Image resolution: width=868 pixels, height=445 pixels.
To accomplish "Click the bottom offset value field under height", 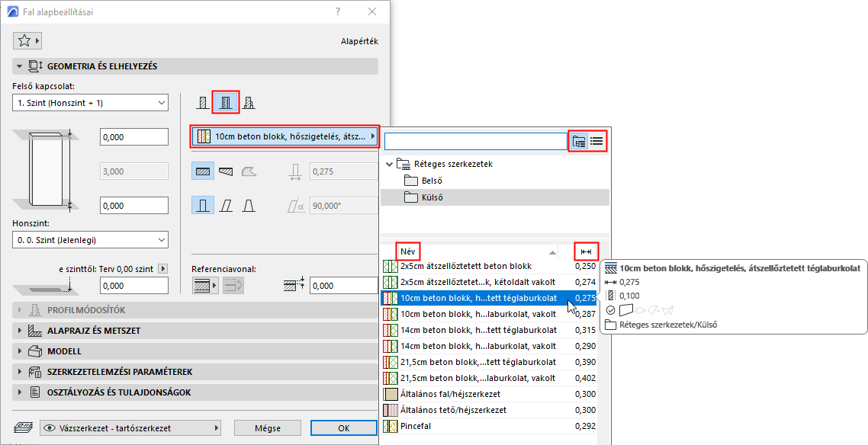I will [x=134, y=206].
